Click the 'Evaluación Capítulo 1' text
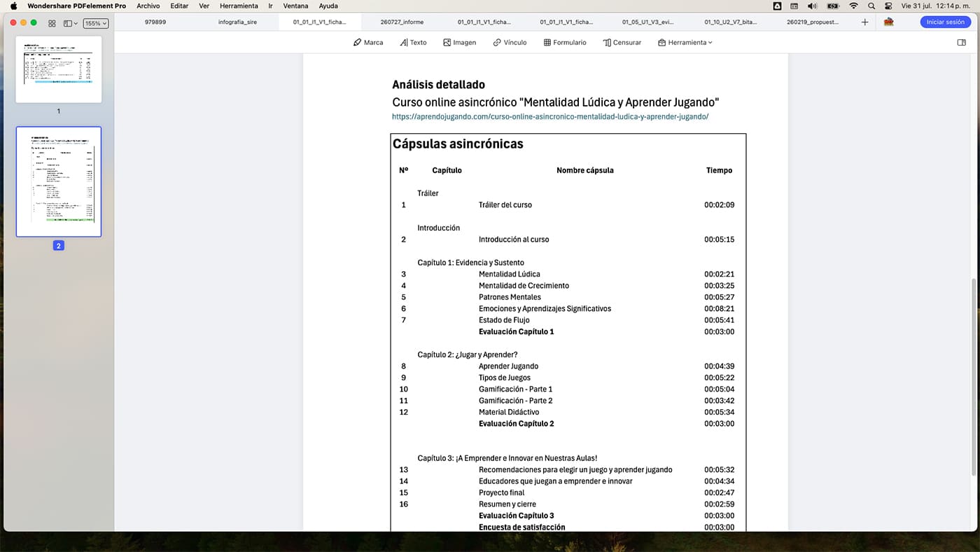 point(517,332)
